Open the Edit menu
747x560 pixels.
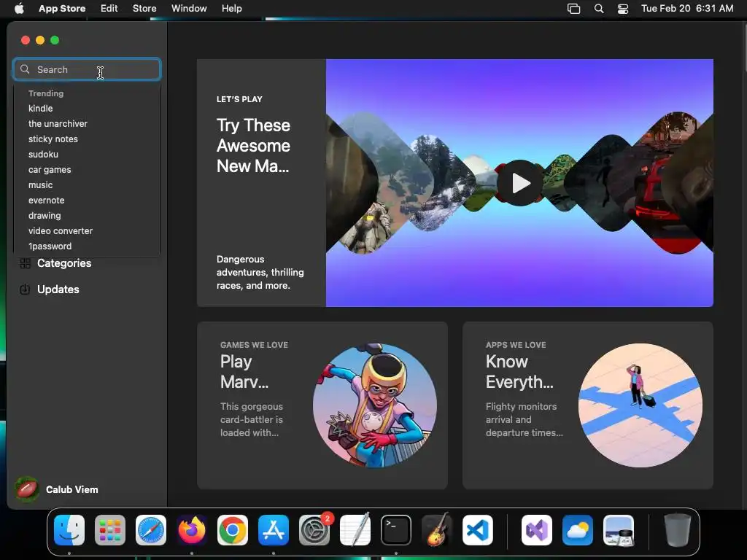109,8
